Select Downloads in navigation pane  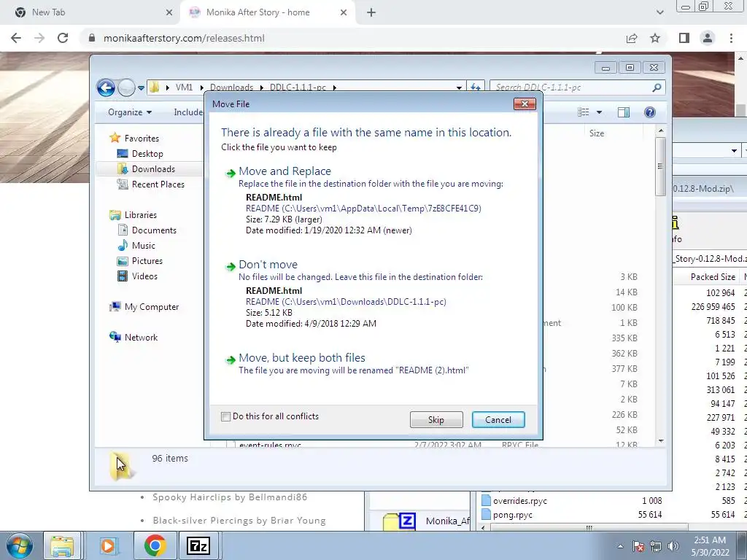click(153, 169)
